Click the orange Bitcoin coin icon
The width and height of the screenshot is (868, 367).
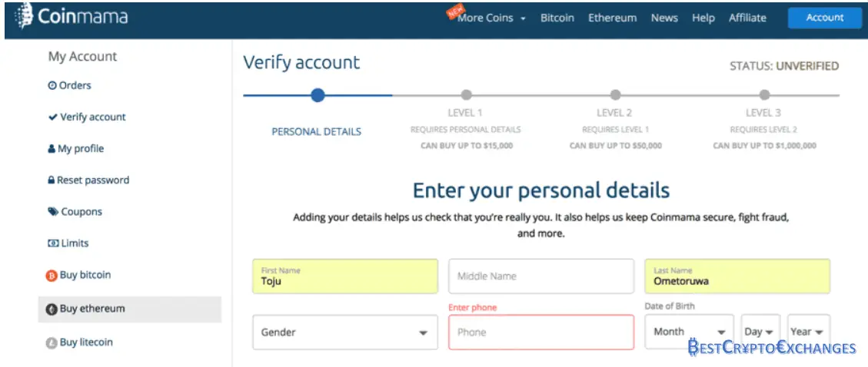[52, 276]
